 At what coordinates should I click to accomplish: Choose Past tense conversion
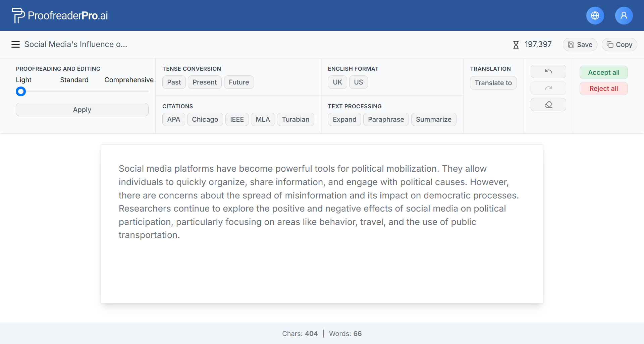click(x=174, y=82)
